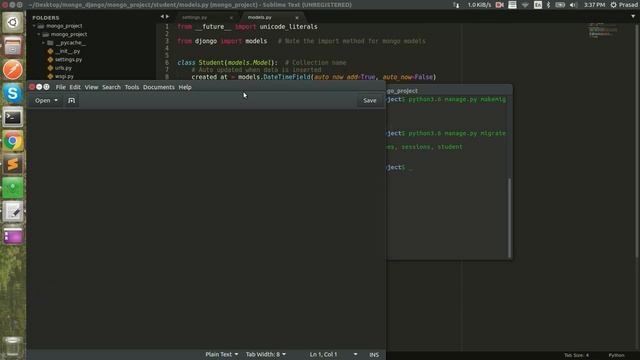This screenshot has height=360, width=640.
Task: Open the Files manager in dock
Action: point(13,46)
